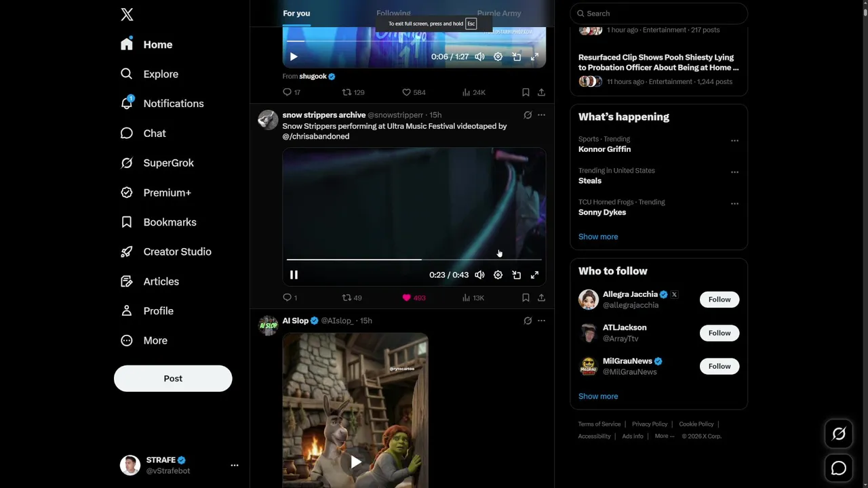The image size is (868, 488).
Task: Follow MilGrauNews
Action: tap(719, 366)
